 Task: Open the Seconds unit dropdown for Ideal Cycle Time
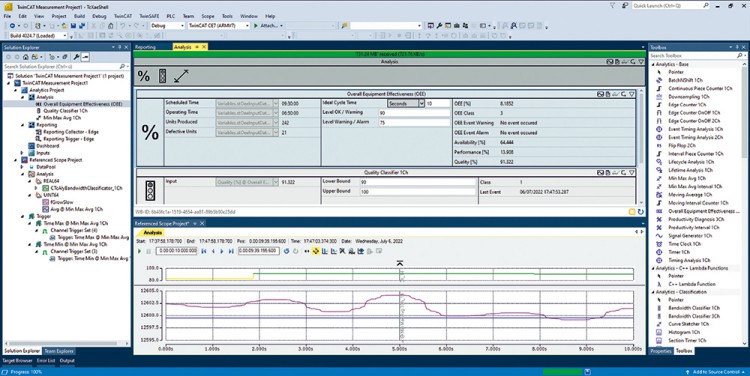tap(421, 103)
